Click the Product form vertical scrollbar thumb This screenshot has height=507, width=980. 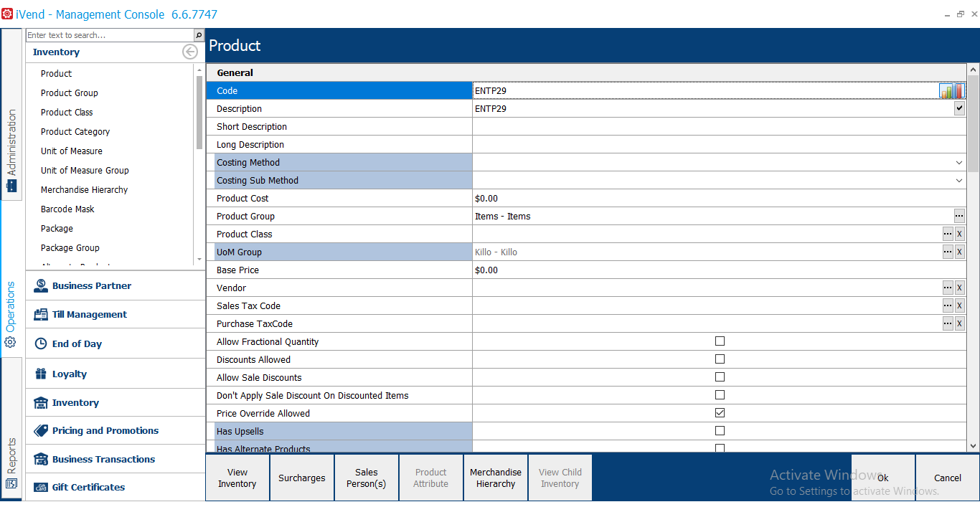pos(974,124)
